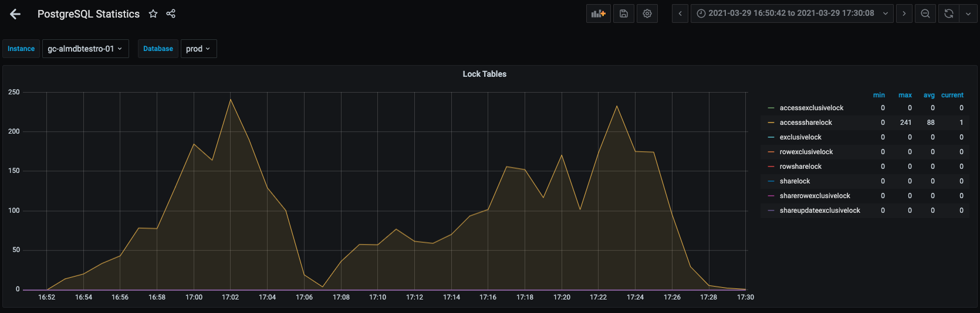Toggle accessexclusivelock series visibility
This screenshot has height=313, width=980.
pyautogui.click(x=811, y=108)
